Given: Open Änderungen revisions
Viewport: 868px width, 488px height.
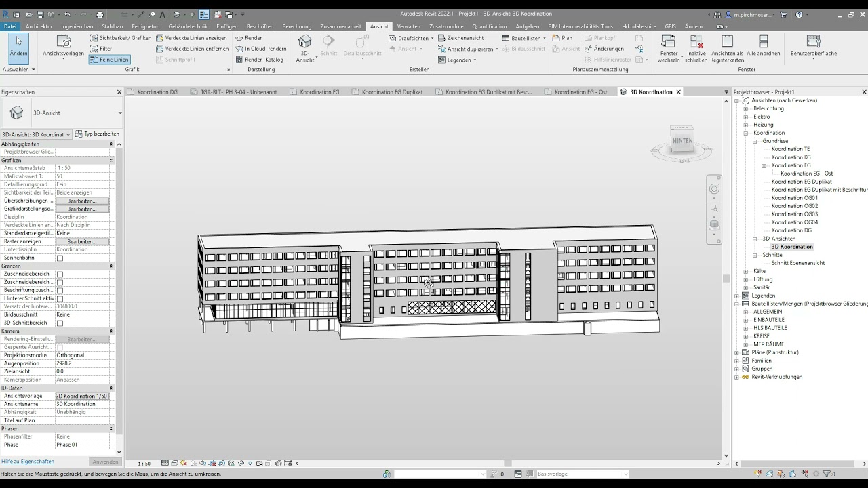Looking at the screenshot, I should pos(603,49).
